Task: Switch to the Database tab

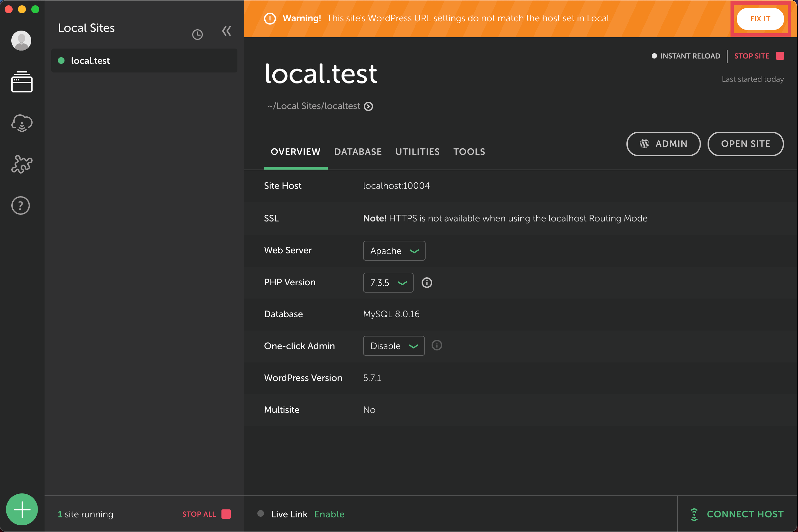Action: point(358,152)
